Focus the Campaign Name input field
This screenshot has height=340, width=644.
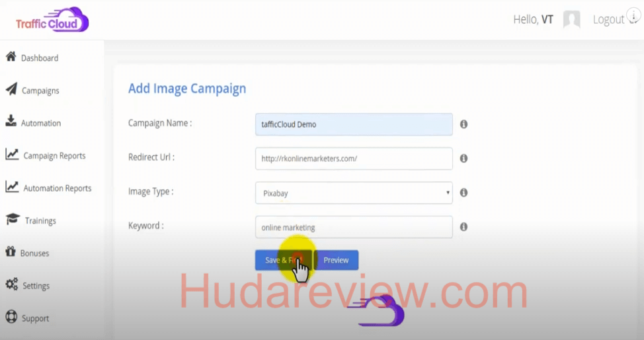pos(354,124)
